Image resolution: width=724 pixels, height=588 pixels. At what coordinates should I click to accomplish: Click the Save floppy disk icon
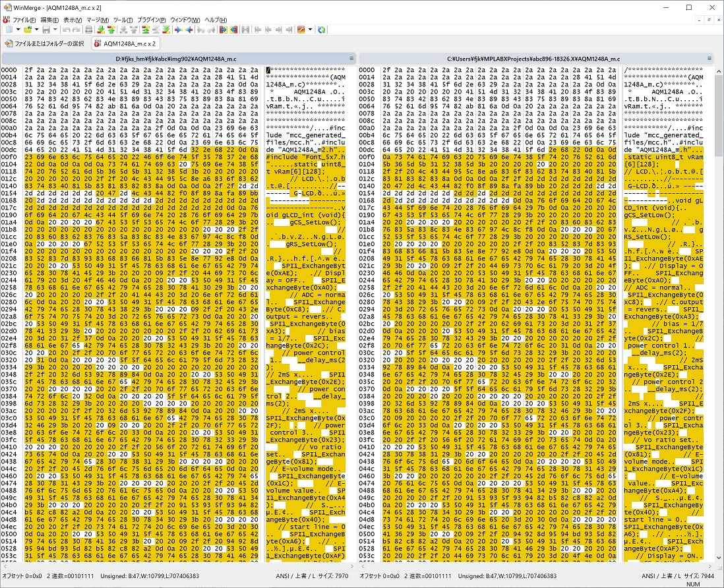coord(45,30)
